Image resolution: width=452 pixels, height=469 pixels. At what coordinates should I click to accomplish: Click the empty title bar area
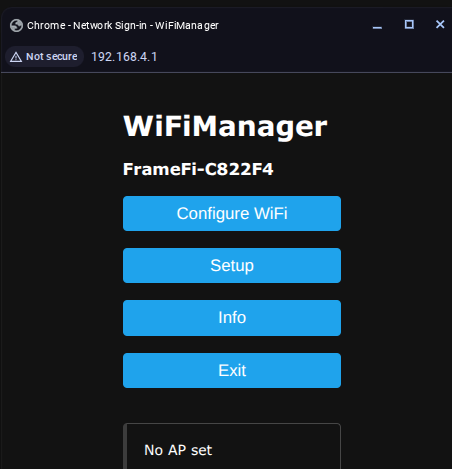pos(293,25)
